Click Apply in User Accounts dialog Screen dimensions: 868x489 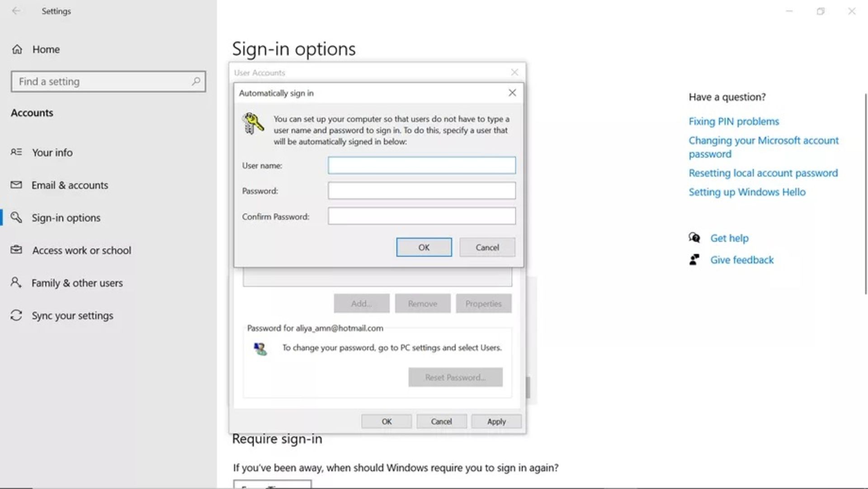click(x=496, y=421)
